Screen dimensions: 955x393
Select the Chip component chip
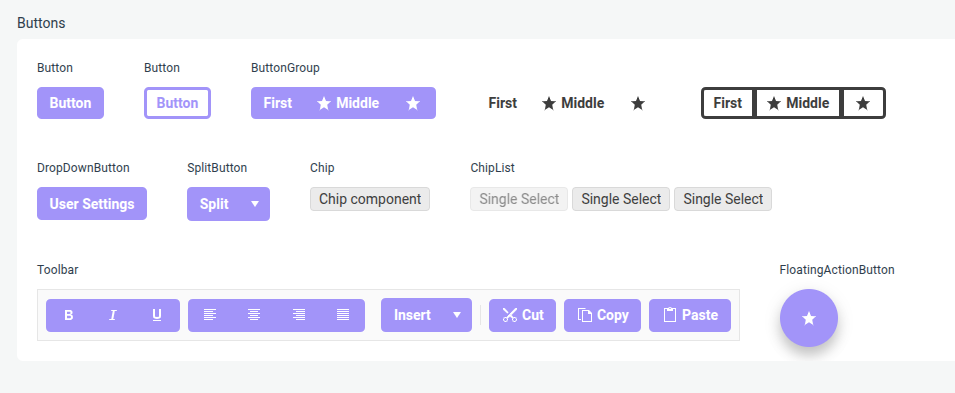[370, 199]
